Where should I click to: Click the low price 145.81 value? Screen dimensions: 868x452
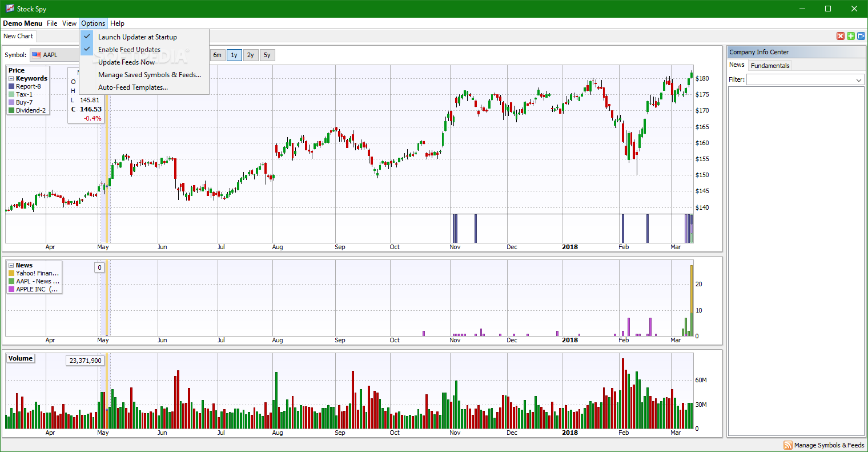[90, 100]
